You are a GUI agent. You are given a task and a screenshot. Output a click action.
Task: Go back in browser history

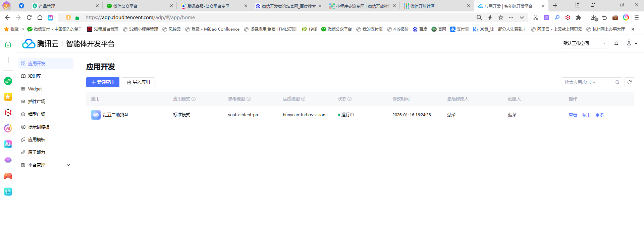(x=7, y=17)
